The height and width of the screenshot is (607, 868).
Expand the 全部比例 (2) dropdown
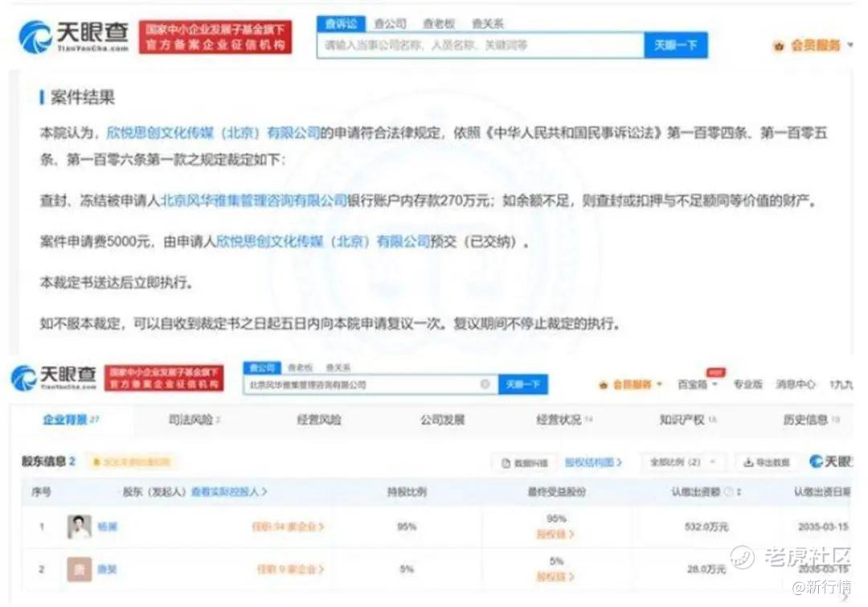(x=682, y=462)
